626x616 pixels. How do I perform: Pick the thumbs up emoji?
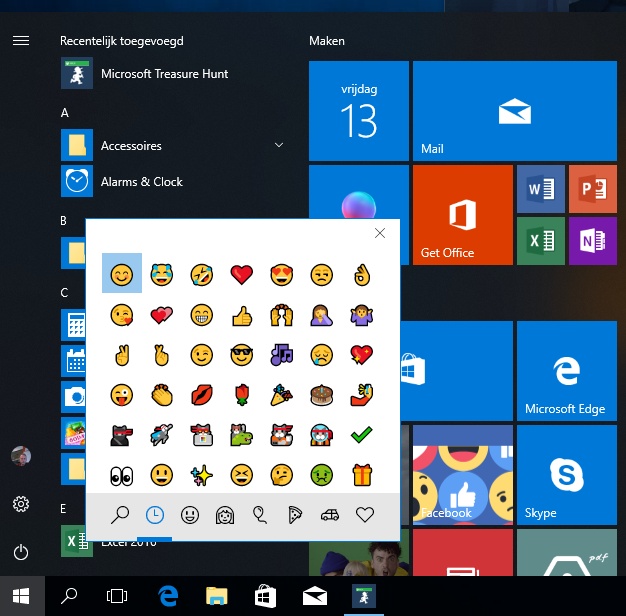click(242, 315)
